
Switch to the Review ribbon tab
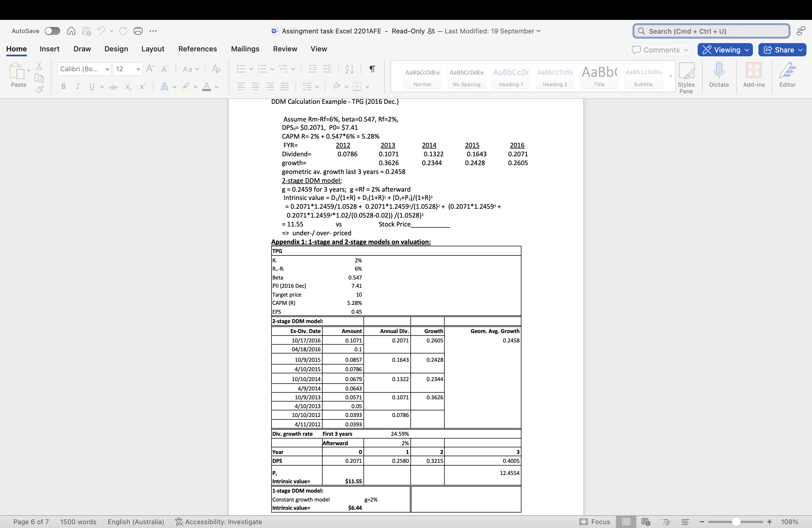[285, 49]
